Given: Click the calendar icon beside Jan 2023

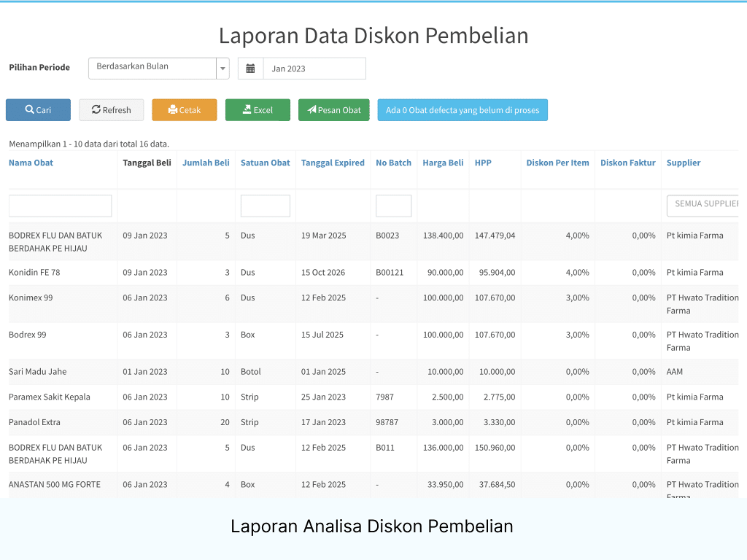Looking at the screenshot, I should (x=250, y=69).
